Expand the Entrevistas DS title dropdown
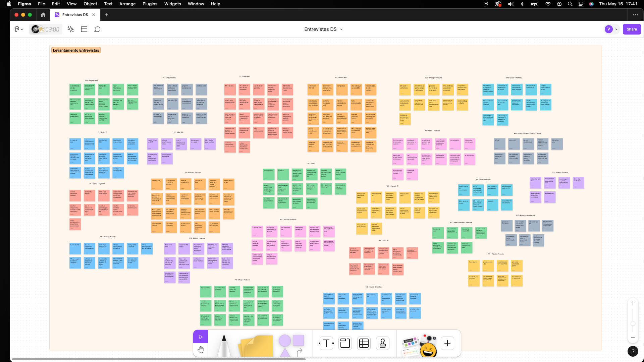644x362 pixels. pyautogui.click(x=341, y=29)
